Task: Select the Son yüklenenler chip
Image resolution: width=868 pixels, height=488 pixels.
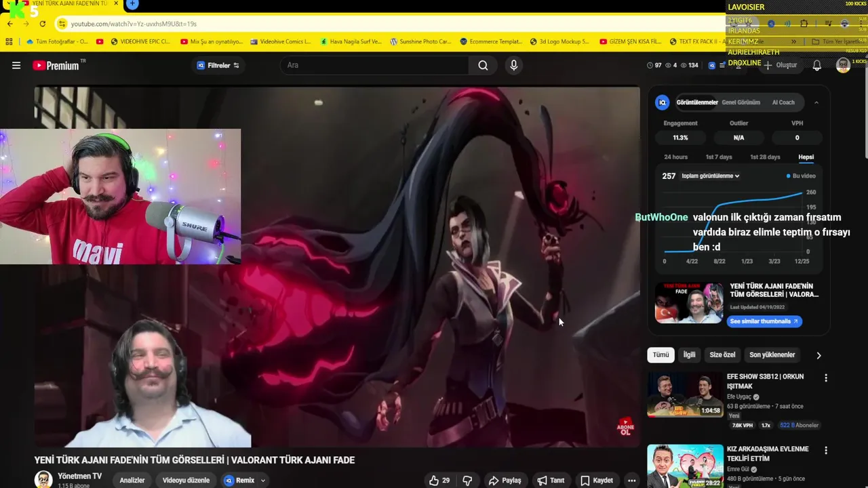Action: [x=772, y=355]
